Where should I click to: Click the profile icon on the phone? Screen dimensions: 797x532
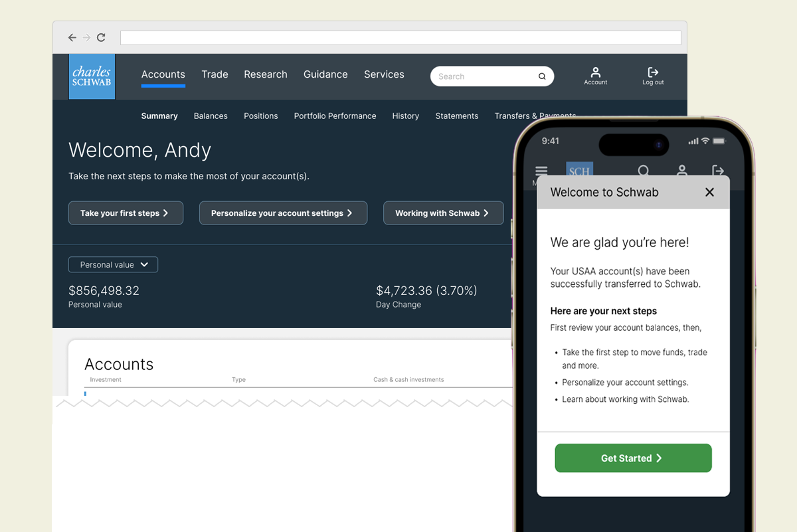[x=682, y=171]
